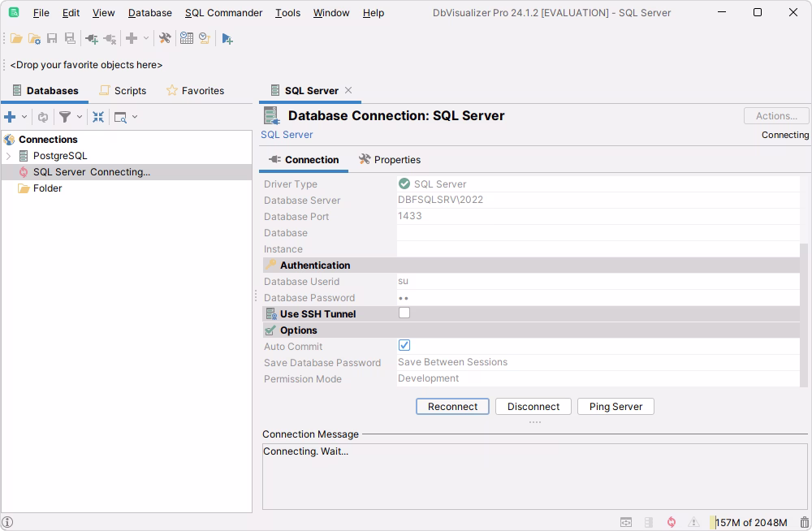
Task: Click the Actions... button
Action: click(x=776, y=116)
